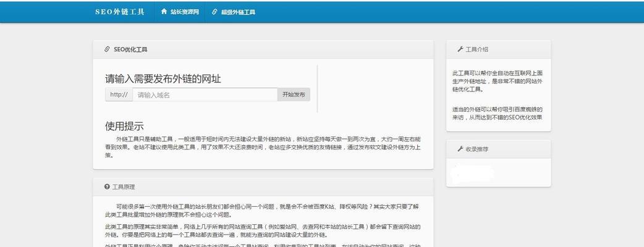Click the 开始发布 button

pos(294,94)
